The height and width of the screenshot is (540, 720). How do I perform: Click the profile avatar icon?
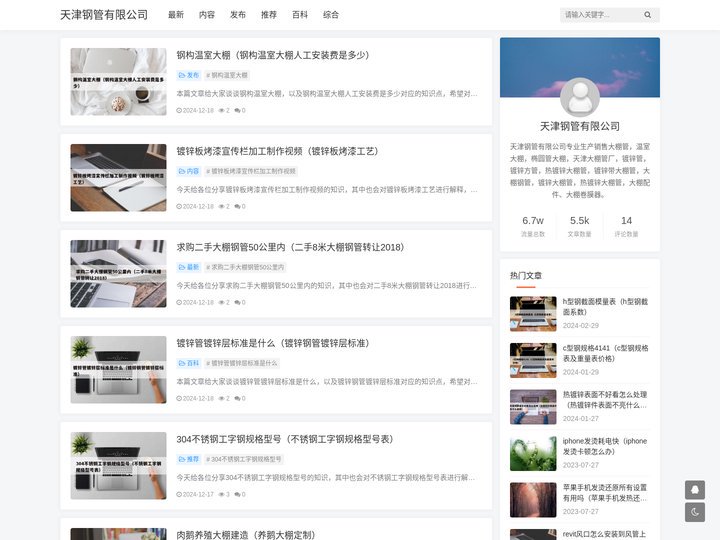point(579,97)
